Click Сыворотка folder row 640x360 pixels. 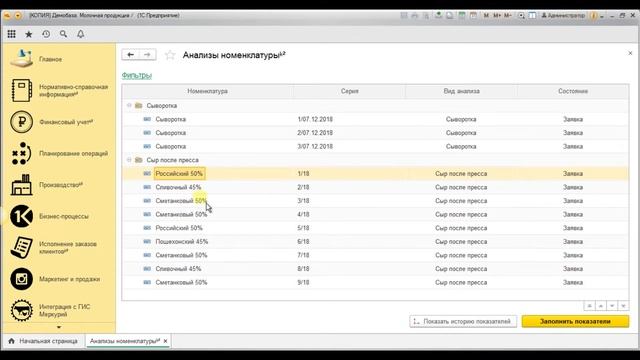point(375,105)
